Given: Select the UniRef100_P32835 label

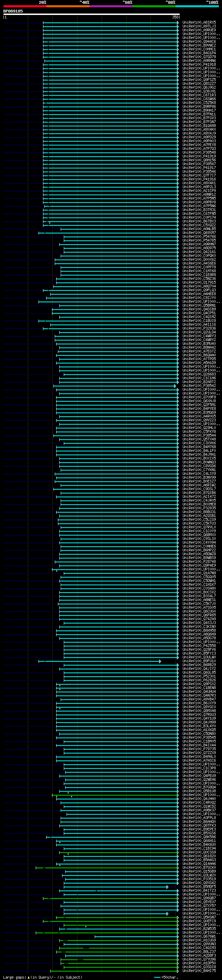Looking at the screenshot, I should click(199, 508).
